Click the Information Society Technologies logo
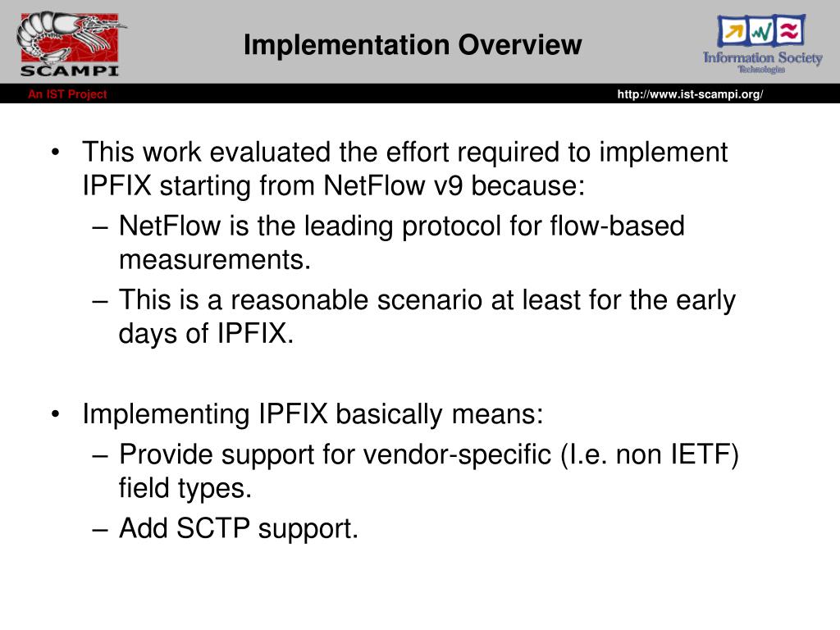The width and height of the screenshot is (840, 630). click(762, 44)
